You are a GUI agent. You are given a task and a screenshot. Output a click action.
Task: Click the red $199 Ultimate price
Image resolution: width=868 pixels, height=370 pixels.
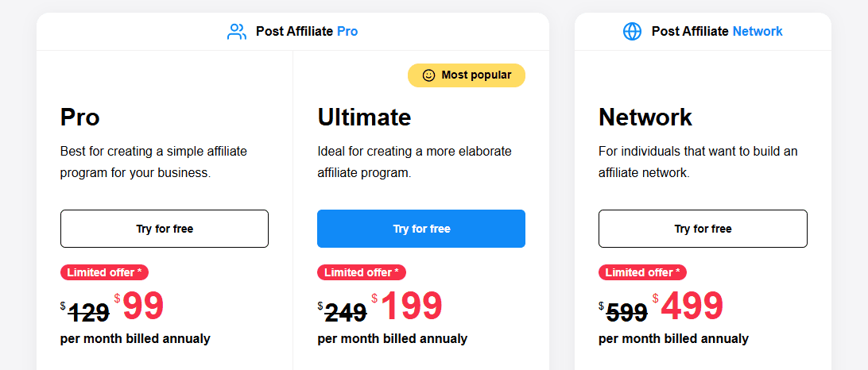(x=407, y=306)
